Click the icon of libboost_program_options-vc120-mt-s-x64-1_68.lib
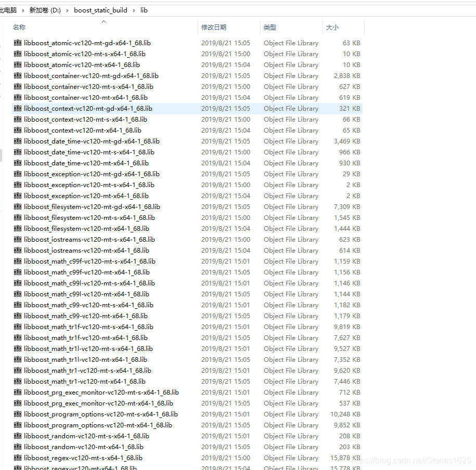Viewport: 476px width, 470px height. tap(18, 414)
